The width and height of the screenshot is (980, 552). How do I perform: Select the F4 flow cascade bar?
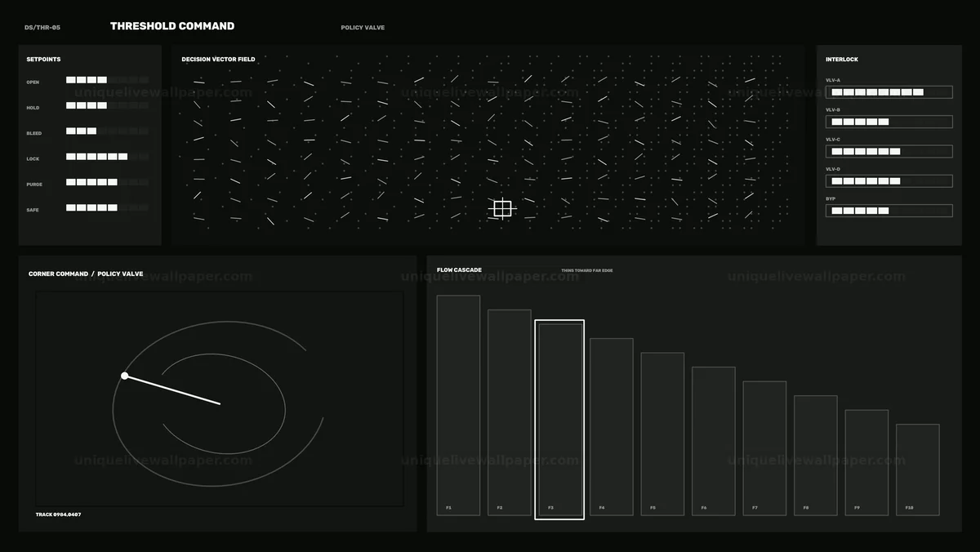(x=612, y=426)
